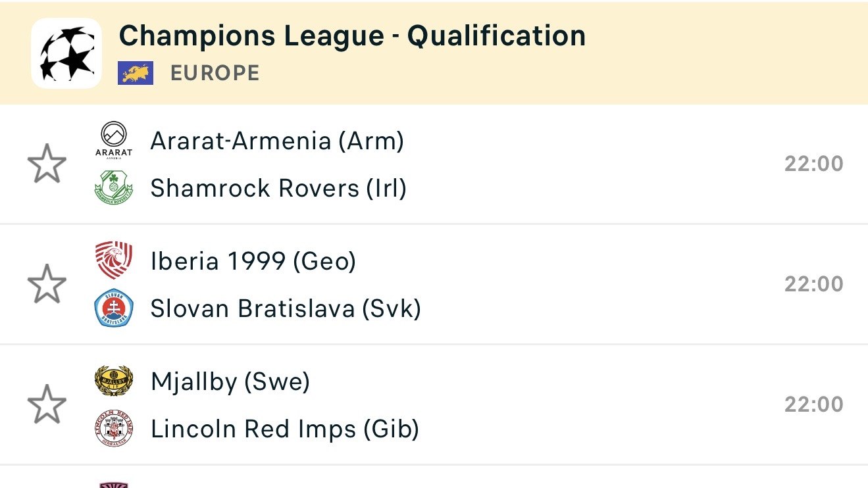868x488 pixels.
Task: Click the 22:00 time of Ararat-Armenia match
Action: coord(813,164)
